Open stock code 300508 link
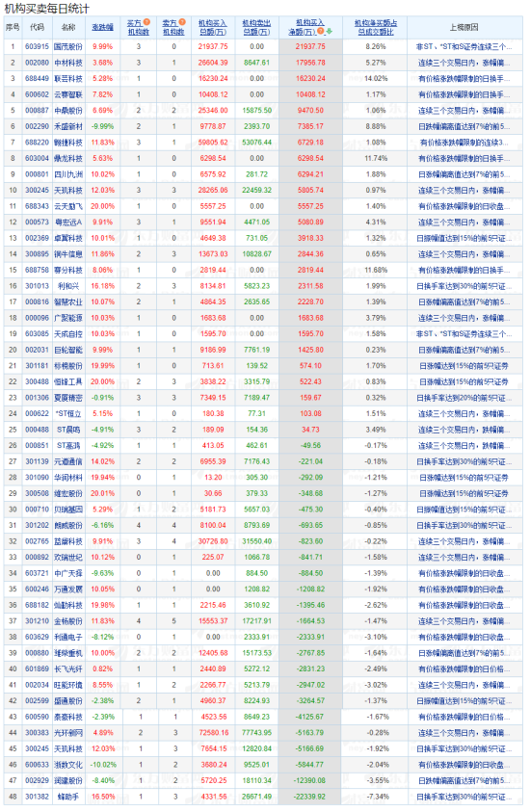The height and width of the screenshot is (812, 530). pos(37,493)
